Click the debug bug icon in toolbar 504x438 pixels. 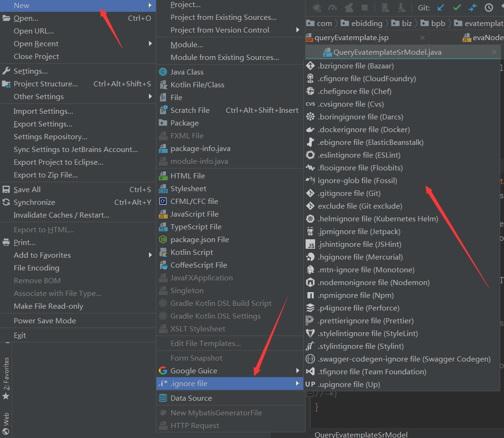pyautogui.click(x=316, y=8)
